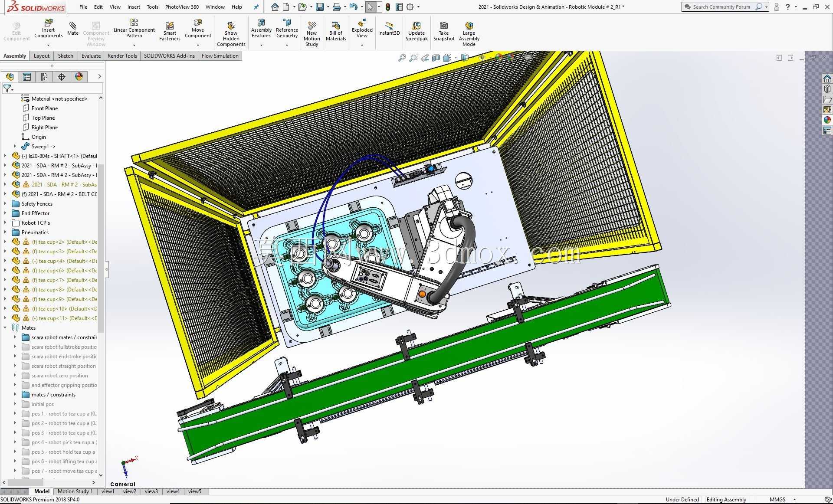Expand the Pneumatics folder

[5, 232]
